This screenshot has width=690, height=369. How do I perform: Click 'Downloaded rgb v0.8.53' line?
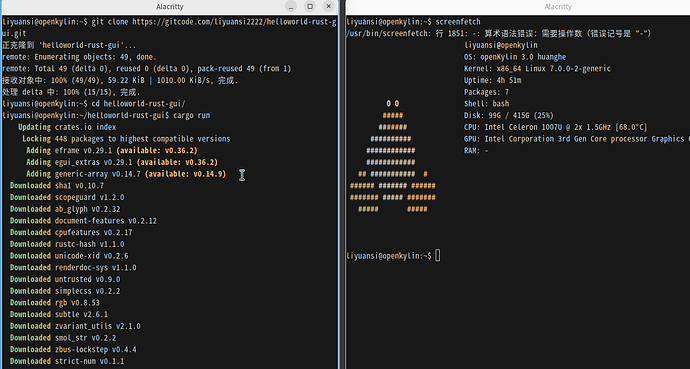(x=55, y=303)
